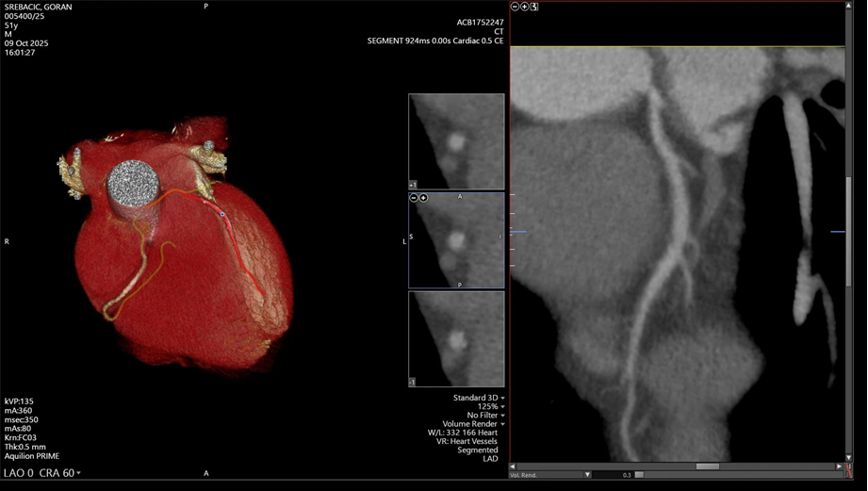Click the W/L: 332 166 Heart label

(463, 434)
